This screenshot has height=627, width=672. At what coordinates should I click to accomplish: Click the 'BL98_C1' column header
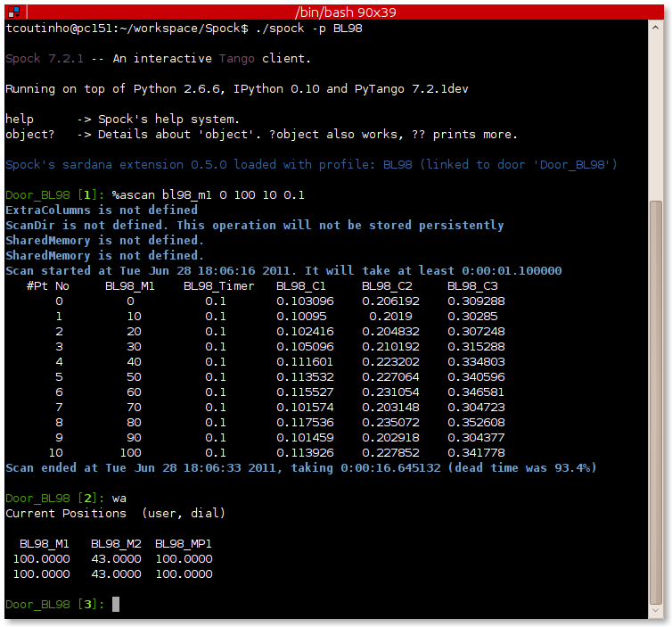pyautogui.click(x=301, y=286)
